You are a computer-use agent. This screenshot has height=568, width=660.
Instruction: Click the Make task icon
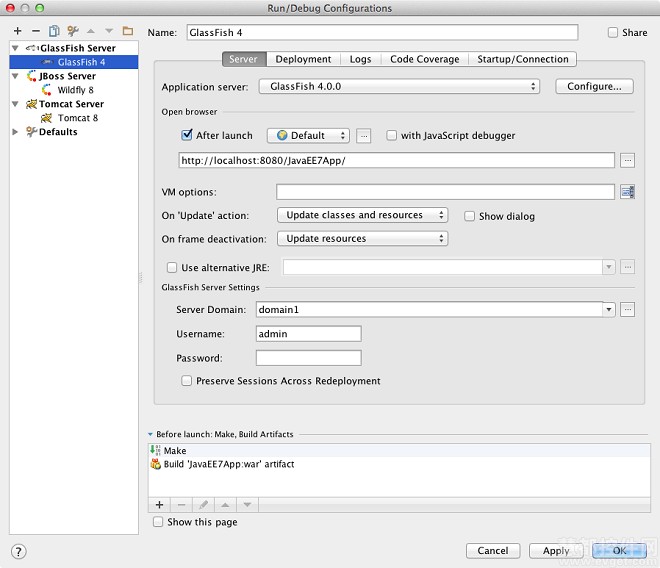[x=155, y=450]
